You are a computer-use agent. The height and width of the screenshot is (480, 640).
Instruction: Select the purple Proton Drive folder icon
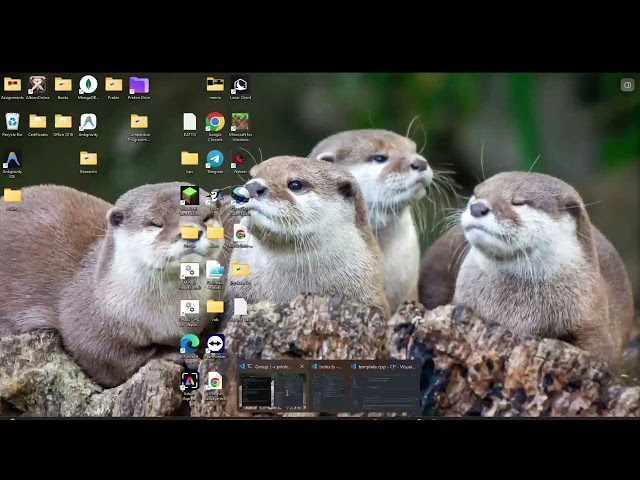point(139,85)
